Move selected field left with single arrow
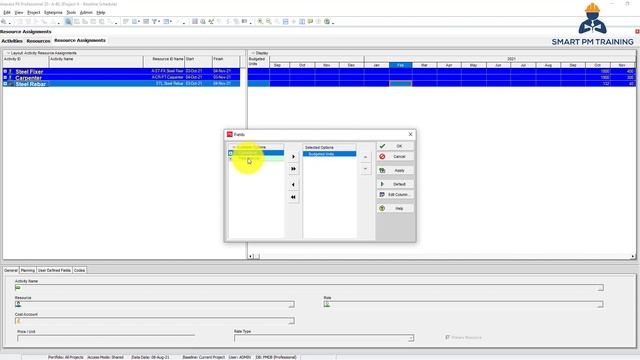This screenshot has height=360, width=640. (293, 185)
